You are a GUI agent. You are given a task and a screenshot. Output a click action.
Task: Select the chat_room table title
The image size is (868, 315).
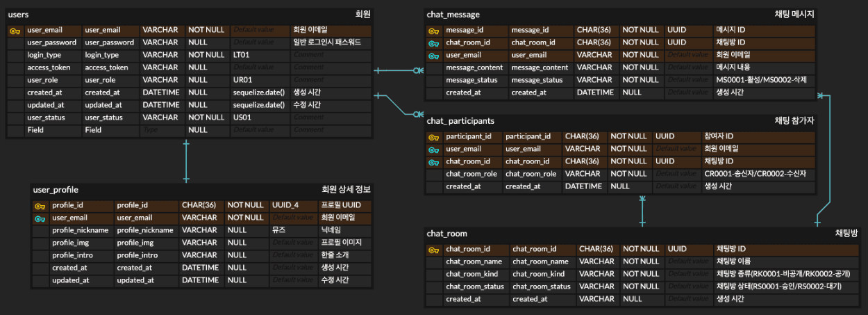click(x=447, y=234)
